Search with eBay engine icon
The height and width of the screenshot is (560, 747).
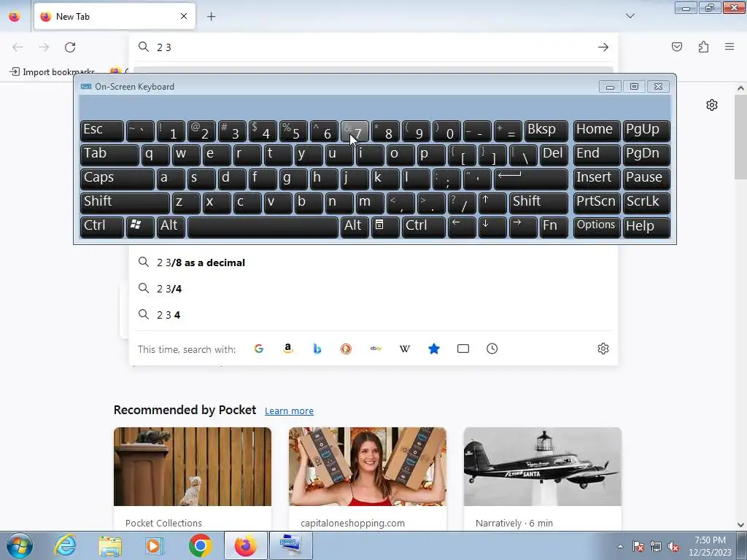pos(376,349)
